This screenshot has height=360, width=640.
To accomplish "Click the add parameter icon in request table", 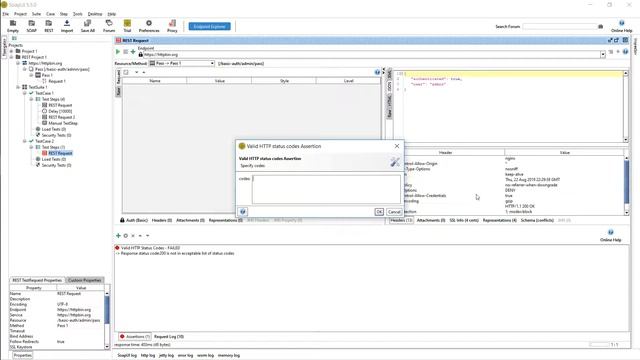I will point(126,72).
